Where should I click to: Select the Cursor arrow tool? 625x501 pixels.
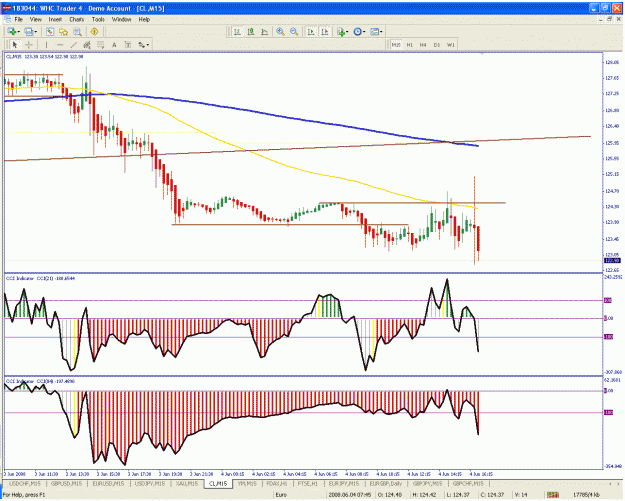coord(15,45)
